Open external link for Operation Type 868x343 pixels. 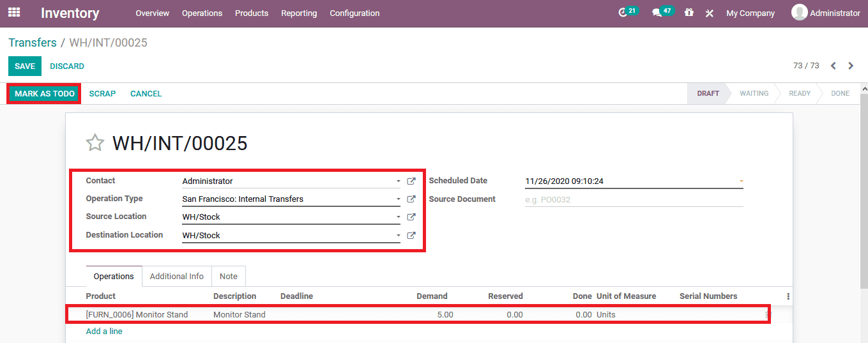pos(411,199)
